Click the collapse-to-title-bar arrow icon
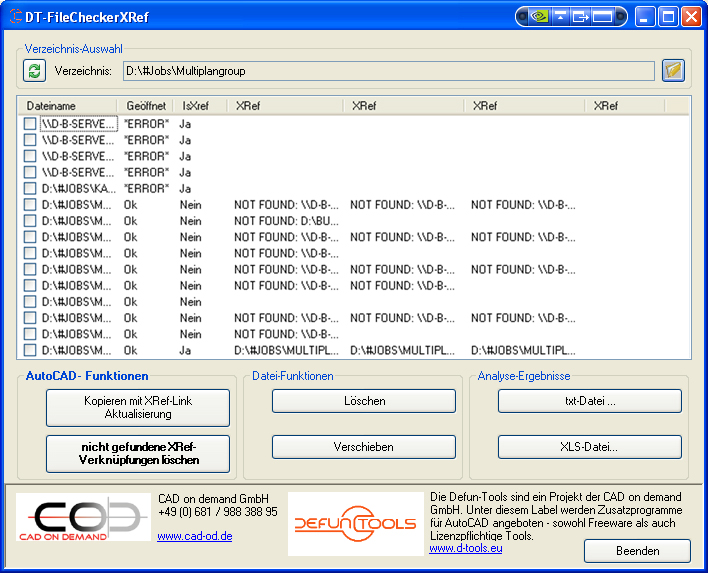The height and width of the screenshot is (573, 708). [x=560, y=17]
